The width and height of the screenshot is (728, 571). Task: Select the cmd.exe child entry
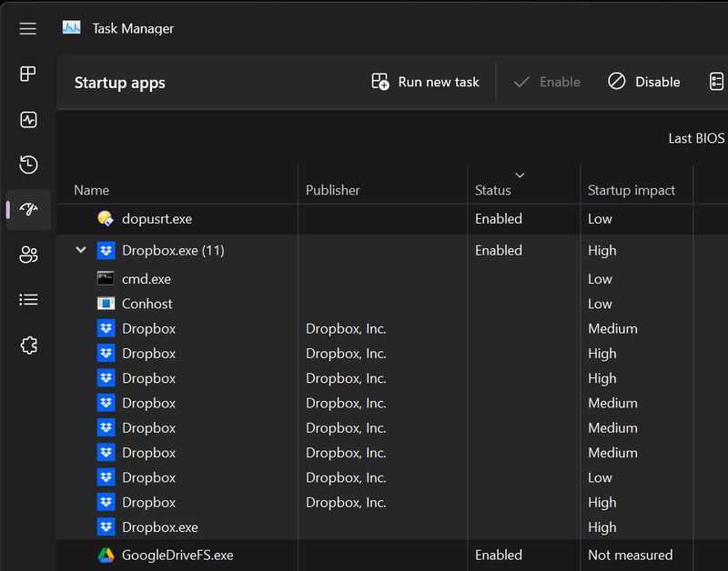tap(146, 279)
